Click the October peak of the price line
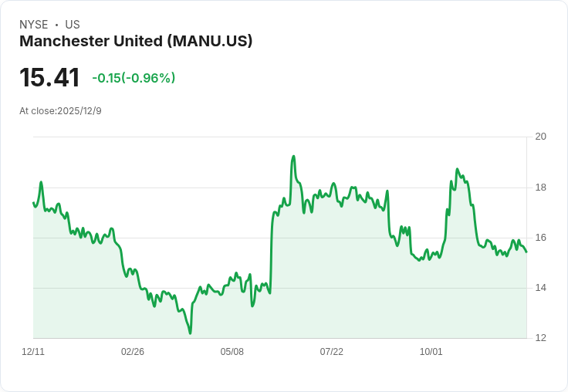This screenshot has height=392, width=568. point(457,169)
